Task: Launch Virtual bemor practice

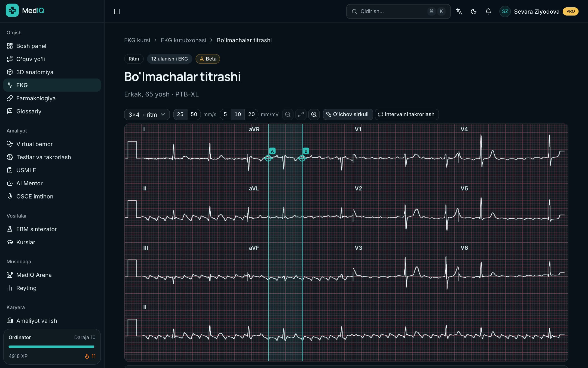Action: click(x=52, y=144)
